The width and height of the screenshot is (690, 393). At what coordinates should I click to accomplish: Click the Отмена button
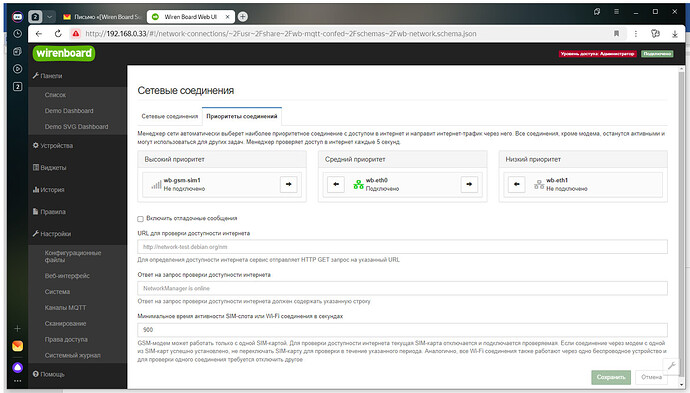651,377
